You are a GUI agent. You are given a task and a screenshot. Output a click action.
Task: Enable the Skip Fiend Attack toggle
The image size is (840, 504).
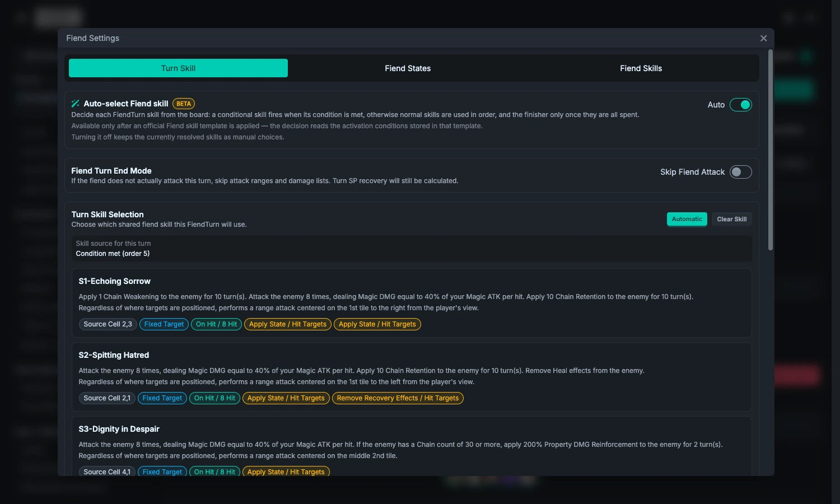(740, 172)
